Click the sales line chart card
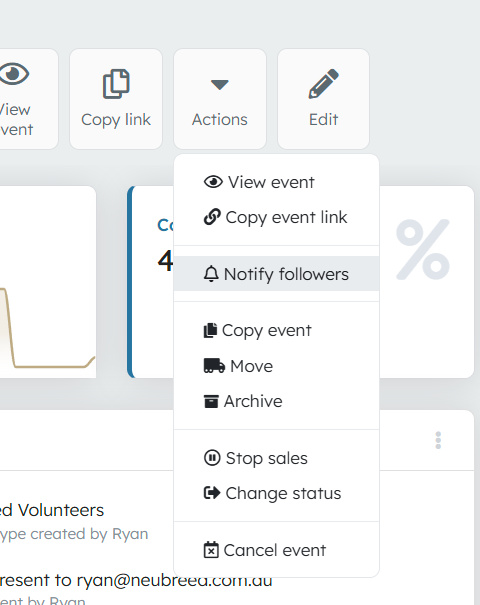The height and width of the screenshot is (605, 480). (x=48, y=282)
